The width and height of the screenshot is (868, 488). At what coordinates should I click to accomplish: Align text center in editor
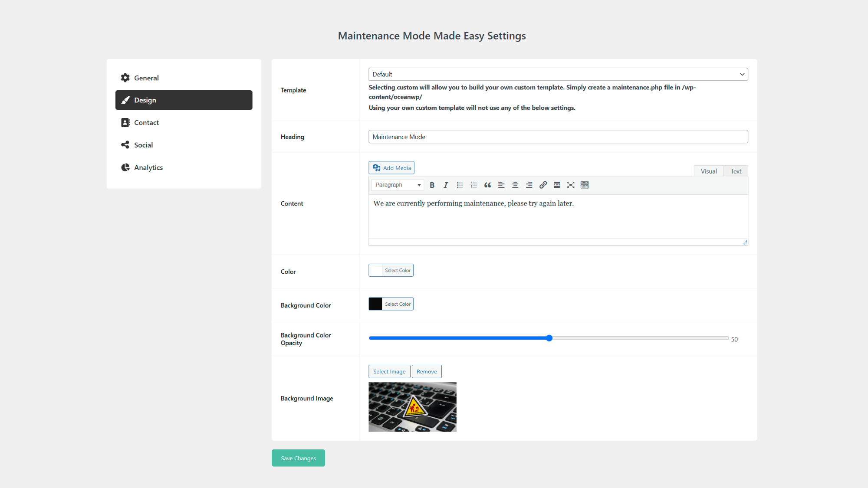[515, 185]
